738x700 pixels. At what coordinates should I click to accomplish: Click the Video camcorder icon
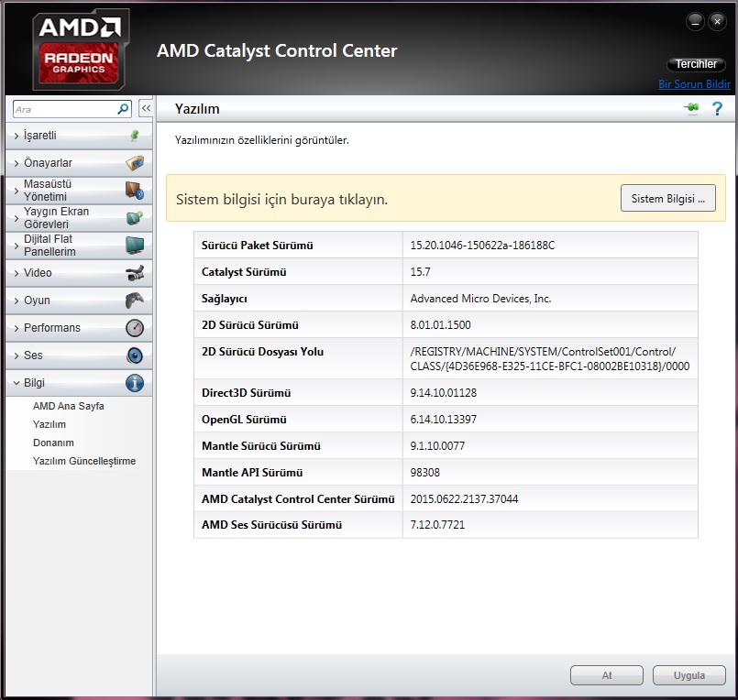tap(135, 273)
